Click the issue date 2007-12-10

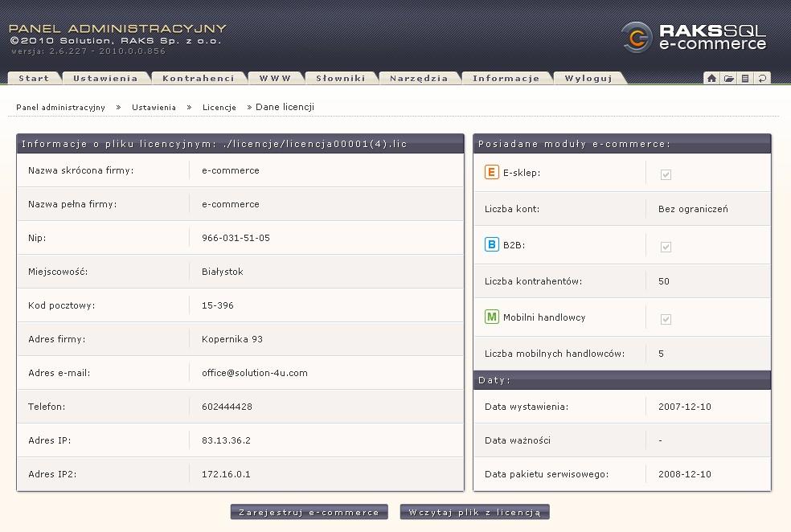(x=685, y=407)
